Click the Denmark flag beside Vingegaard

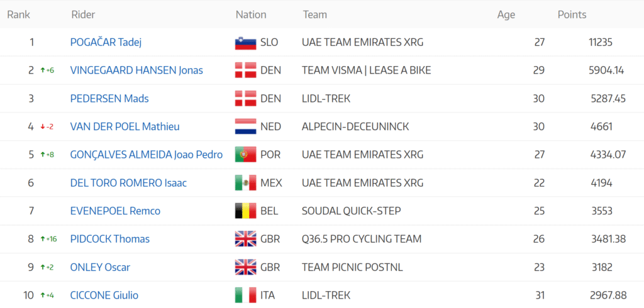click(246, 70)
